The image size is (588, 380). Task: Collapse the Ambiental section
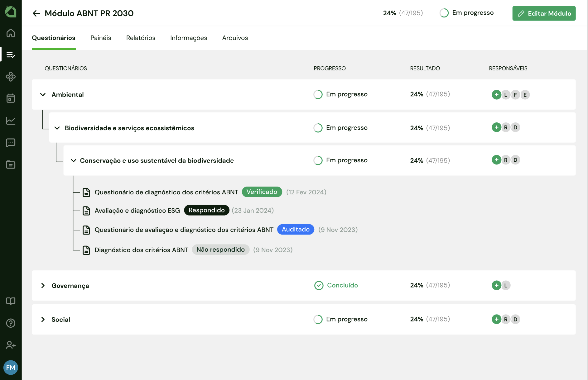(x=43, y=95)
